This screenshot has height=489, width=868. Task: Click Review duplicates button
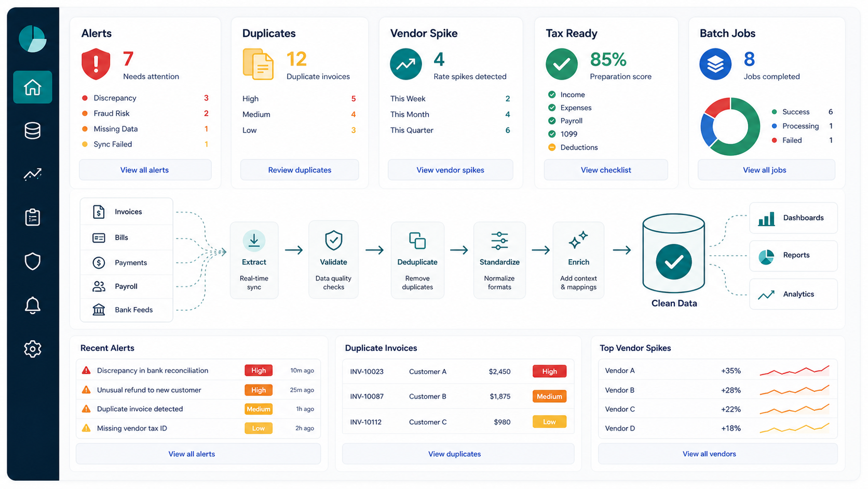(300, 170)
